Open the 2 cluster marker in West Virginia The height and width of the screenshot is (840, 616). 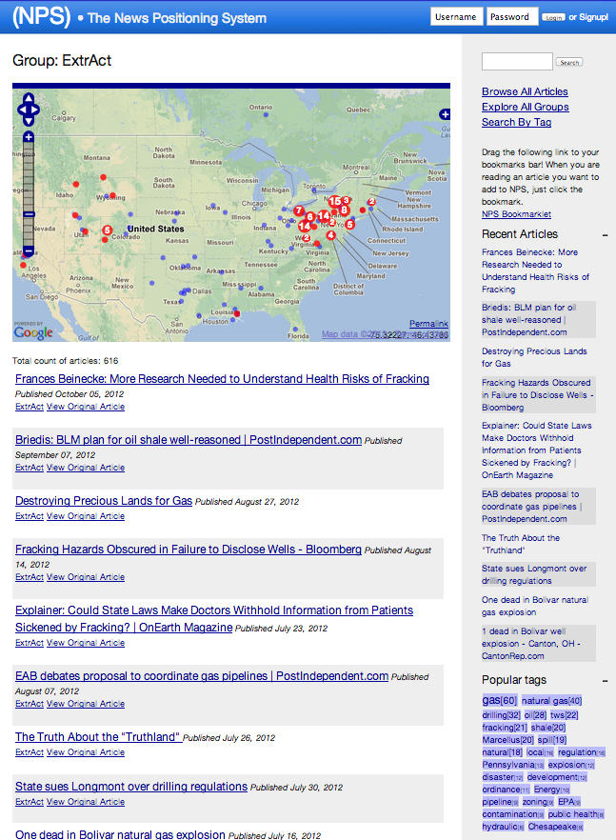307,237
